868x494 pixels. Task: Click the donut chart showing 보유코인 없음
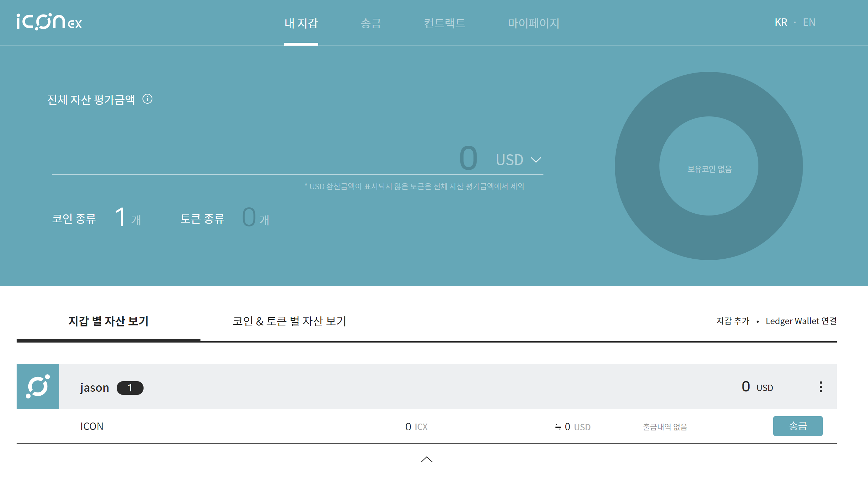pos(709,166)
